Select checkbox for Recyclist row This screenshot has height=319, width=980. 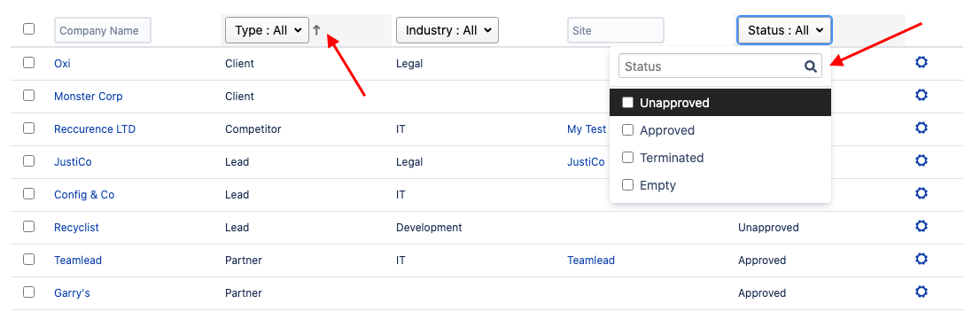[x=28, y=227]
